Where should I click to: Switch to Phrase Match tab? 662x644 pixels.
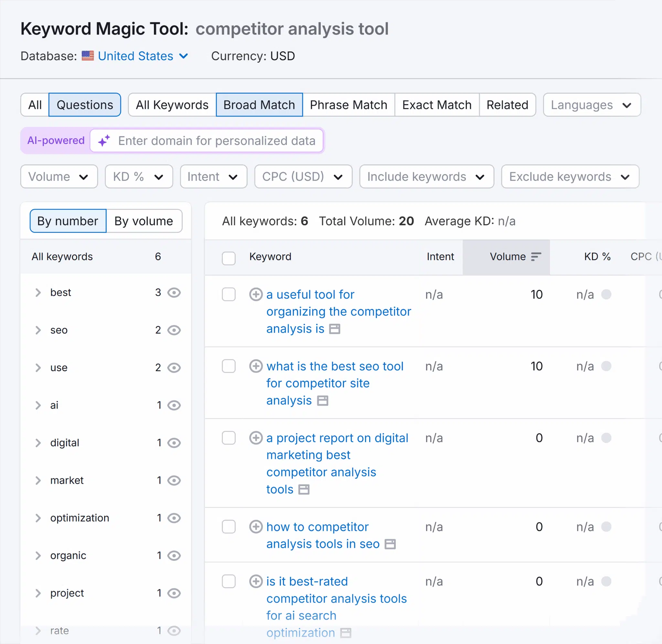pyautogui.click(x=348, y=105)
